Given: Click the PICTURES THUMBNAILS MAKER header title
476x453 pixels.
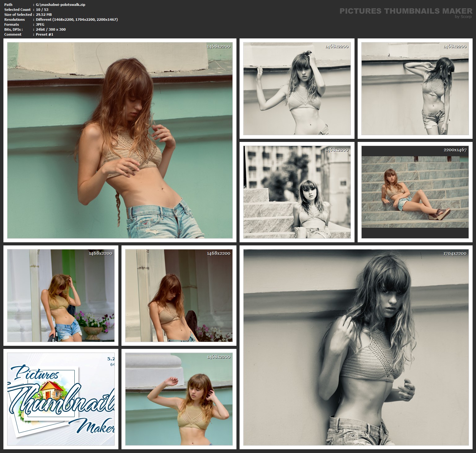Looking at the screenshot, I should point(406,11).
